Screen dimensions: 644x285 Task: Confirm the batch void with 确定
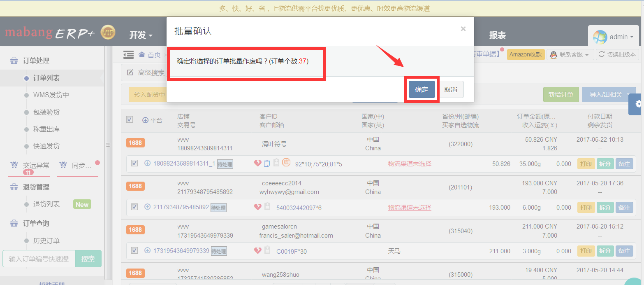pos(422,89)
